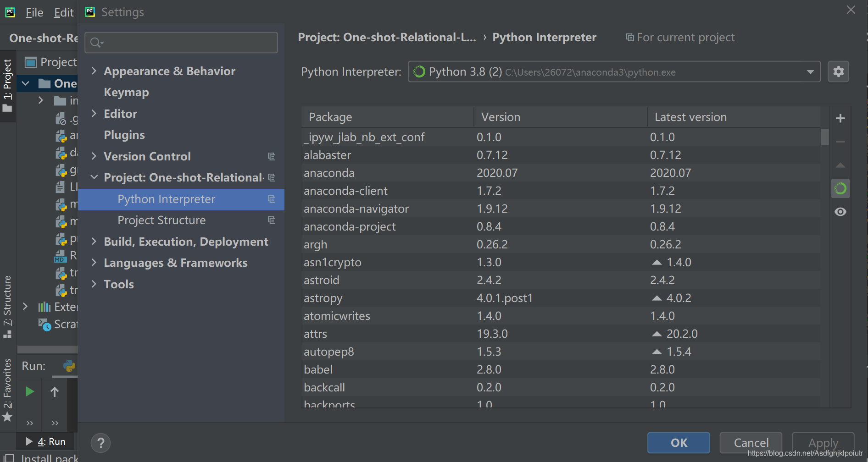Click the OK button
This screenshot has height=462, width=868.
679,443
